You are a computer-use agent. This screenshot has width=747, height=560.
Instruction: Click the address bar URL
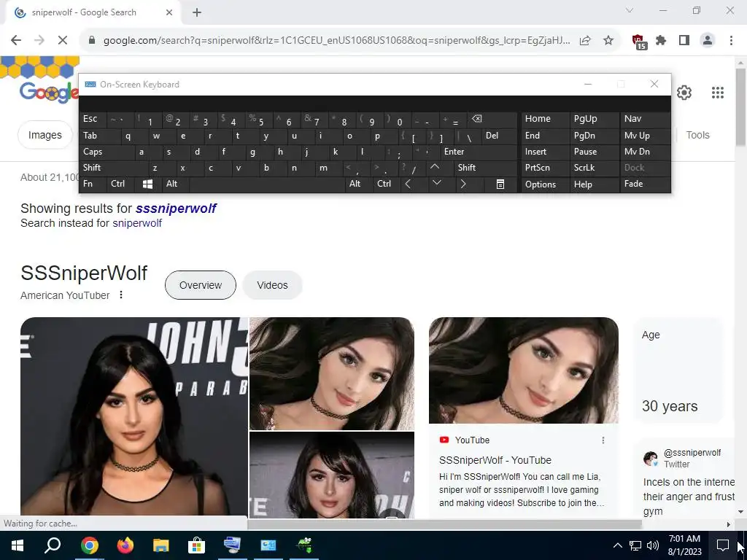point(336,41)
